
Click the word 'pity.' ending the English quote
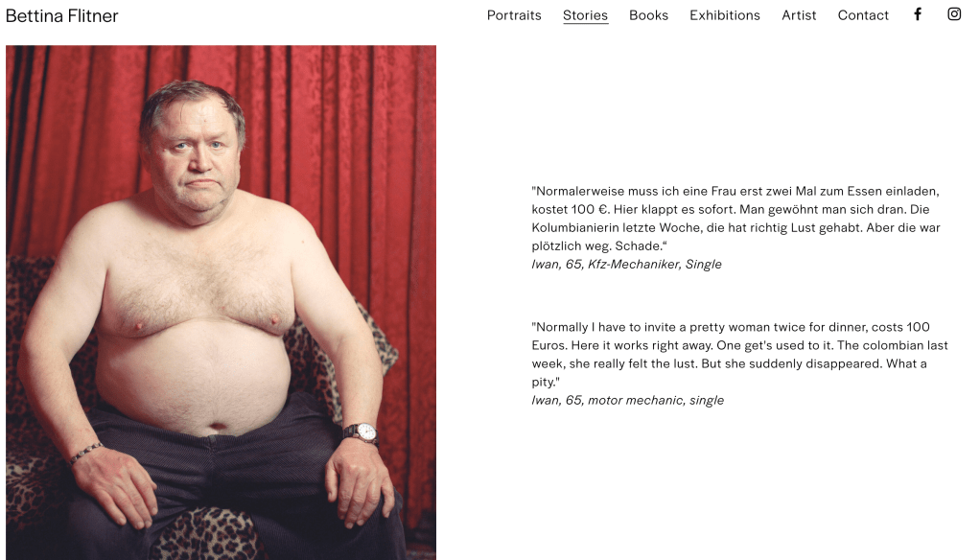tap(546, 382)
